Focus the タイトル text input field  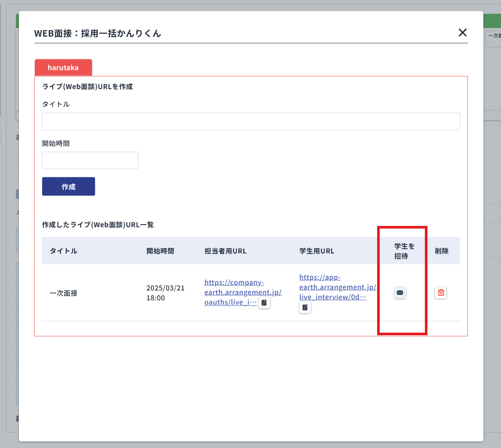click(251, 121)
